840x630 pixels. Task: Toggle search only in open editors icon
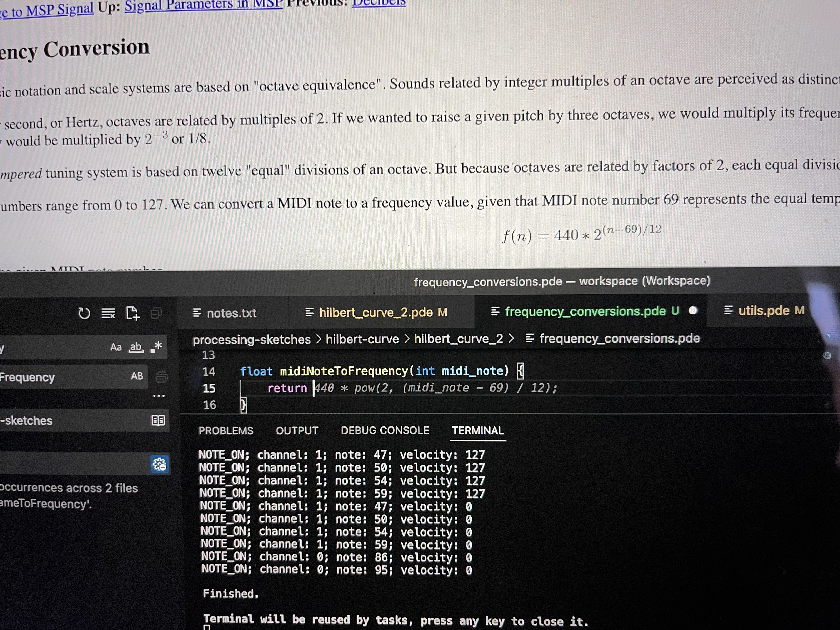pos(158,420)
